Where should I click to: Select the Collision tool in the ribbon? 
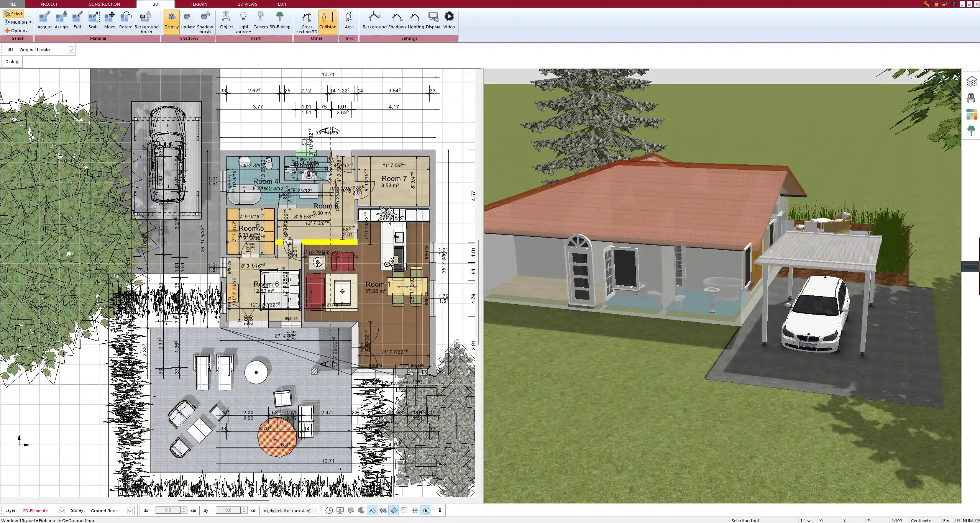(328, 21)
